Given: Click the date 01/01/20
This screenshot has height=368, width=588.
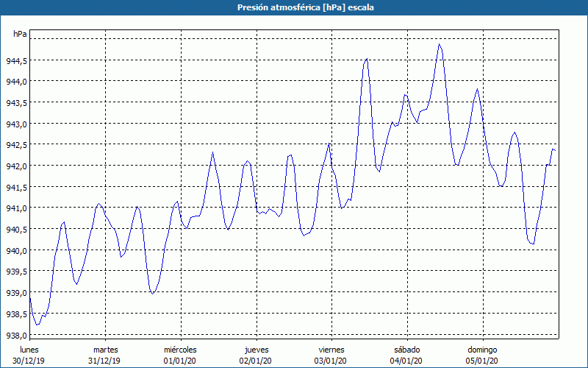Looking at the screenshot, I should 179,361.
